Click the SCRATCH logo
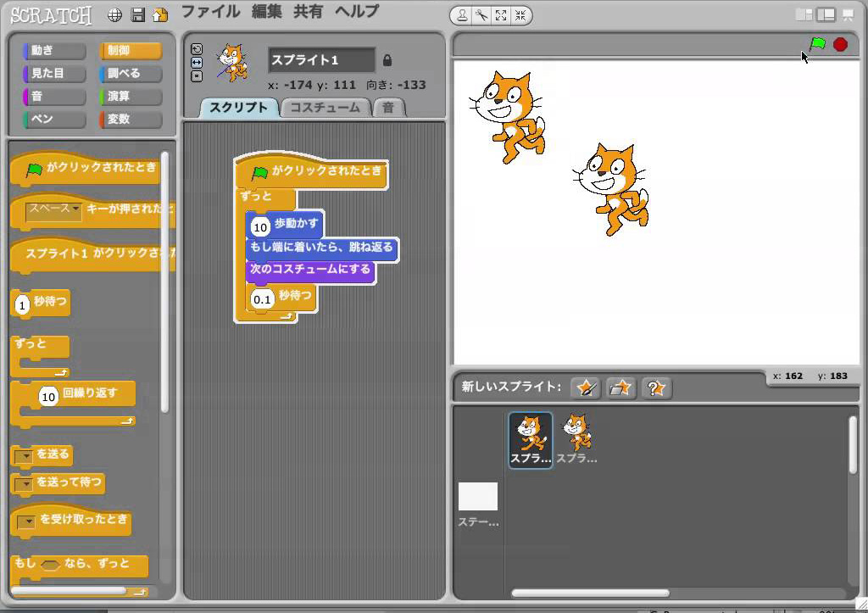The image size is (868, 613). tap(51, 15)
